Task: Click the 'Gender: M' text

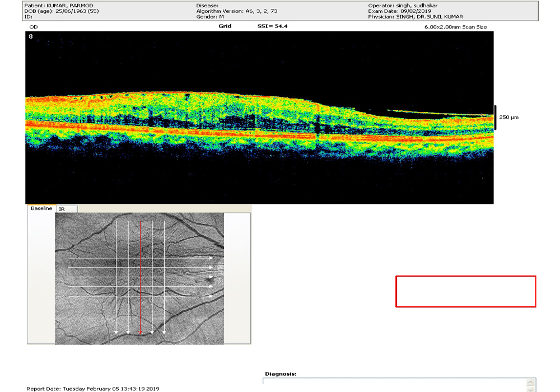Action: [209, 17]
